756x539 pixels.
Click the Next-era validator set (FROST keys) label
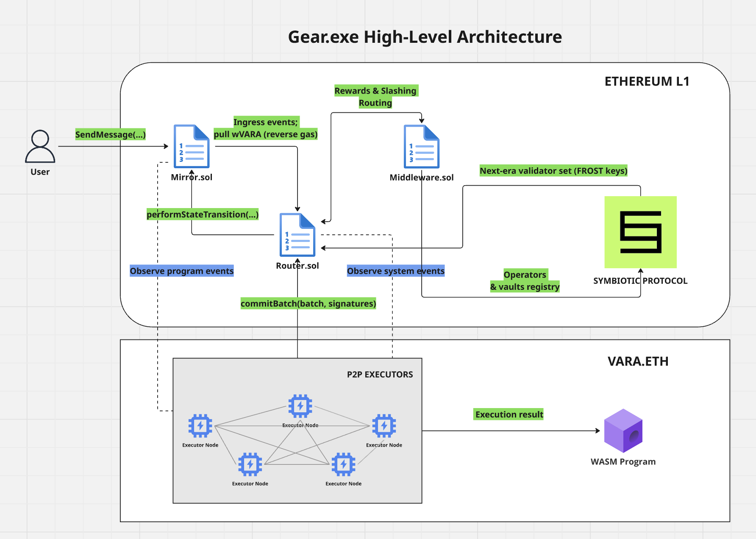click(x=553, y=171)
